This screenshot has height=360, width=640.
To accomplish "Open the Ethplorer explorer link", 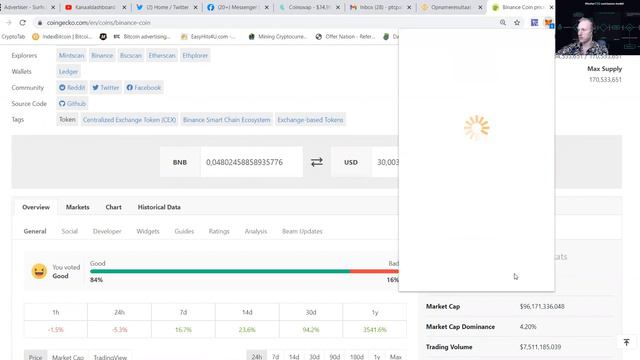I will [195, 56].
